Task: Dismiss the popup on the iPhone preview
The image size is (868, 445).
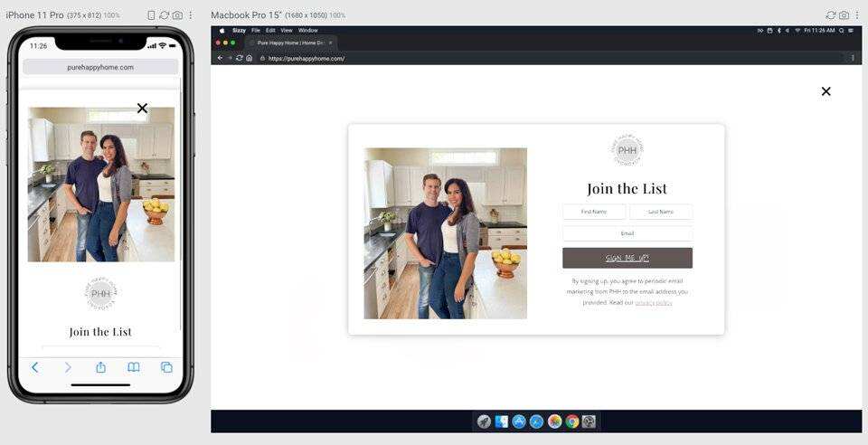Action: (x=142, y=109)
